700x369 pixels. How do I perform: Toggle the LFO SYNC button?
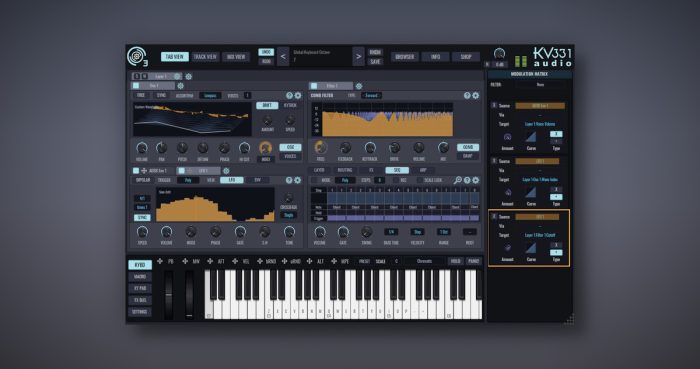click(x=142, y=218)
